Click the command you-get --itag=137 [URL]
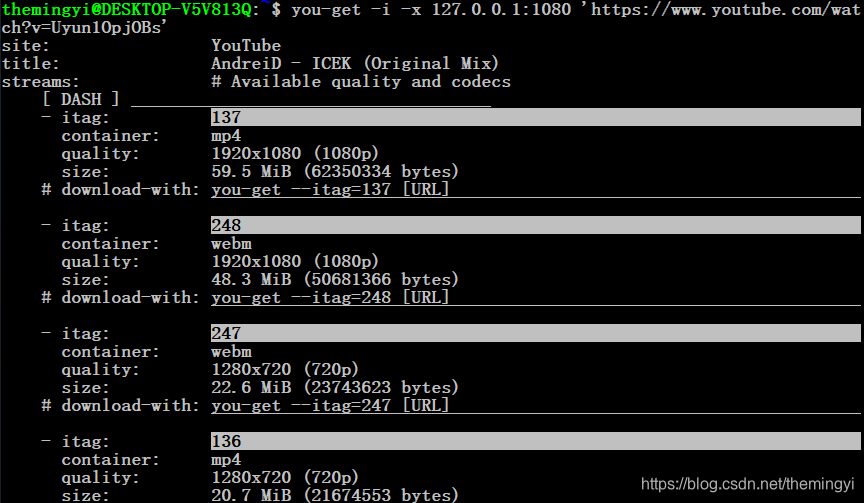This screenshot has width=864, height=503. 330,190
